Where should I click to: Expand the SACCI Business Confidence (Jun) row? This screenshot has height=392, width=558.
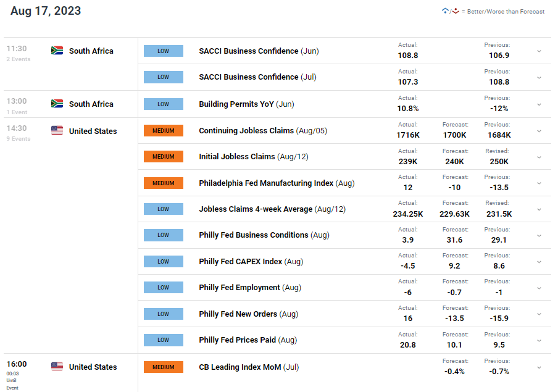[539, 51]
